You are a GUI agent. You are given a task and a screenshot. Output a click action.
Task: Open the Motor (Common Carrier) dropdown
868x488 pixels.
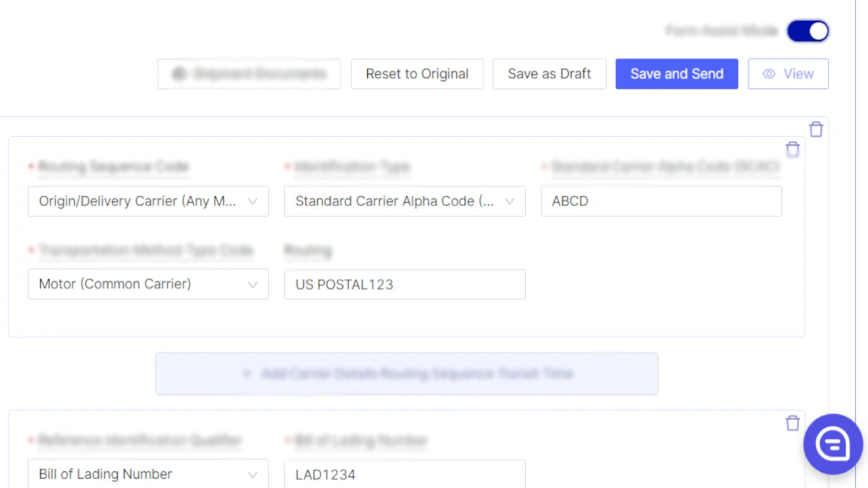tap(148, 284)
